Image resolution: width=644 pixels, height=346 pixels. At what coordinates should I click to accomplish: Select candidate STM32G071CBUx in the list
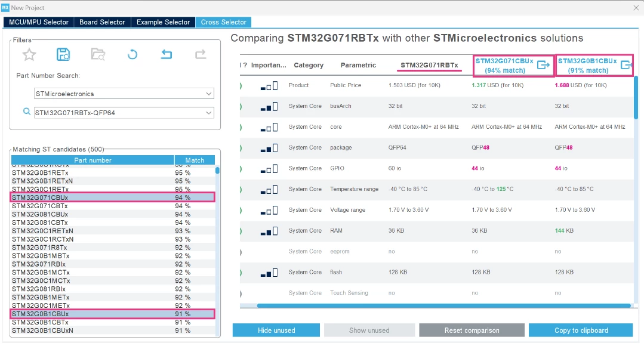(113, 197)
